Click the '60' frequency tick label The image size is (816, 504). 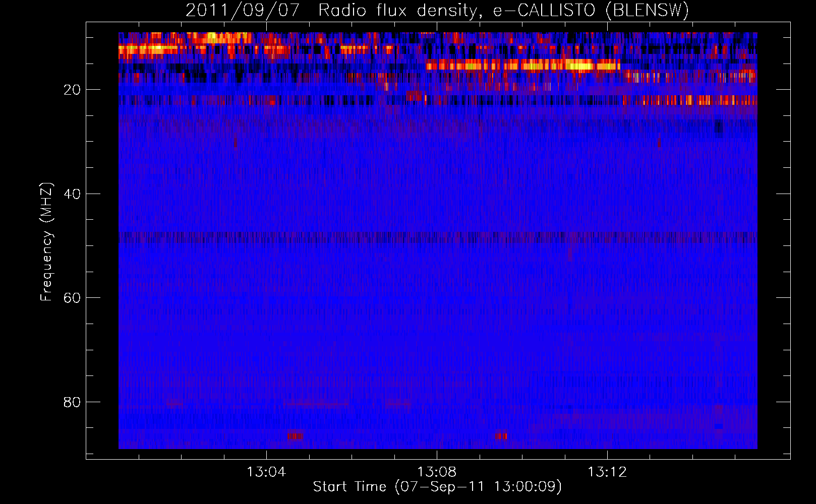click(72, 298)
